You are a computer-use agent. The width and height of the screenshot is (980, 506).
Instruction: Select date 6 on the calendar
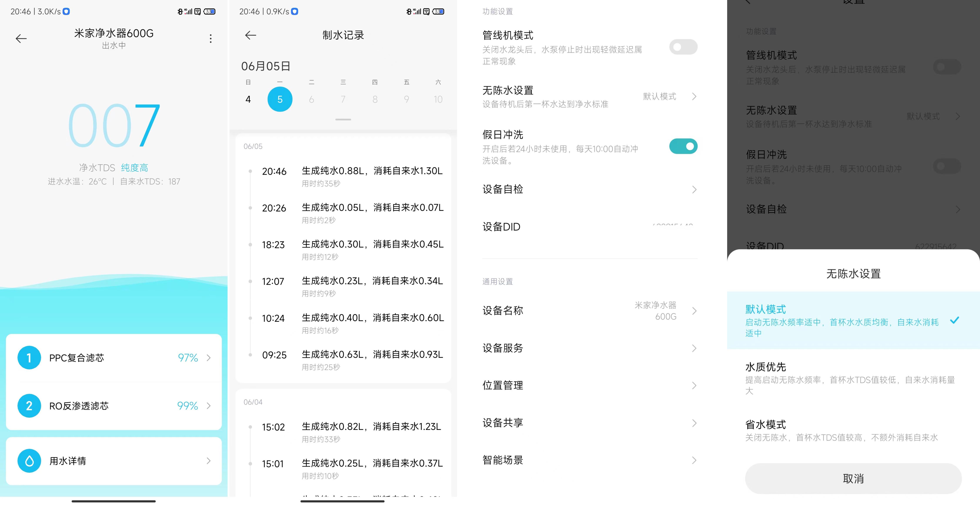click(x=312, y=99)
